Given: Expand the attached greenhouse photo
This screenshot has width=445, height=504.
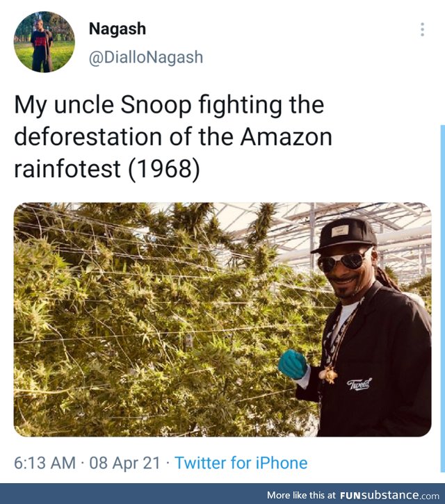Looking at the screenshot, I should (222, 319).
